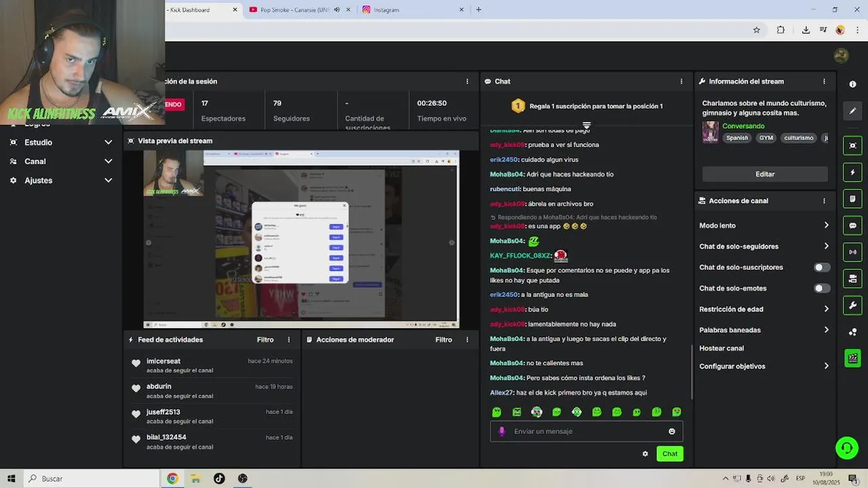Select the lightning bolt icon in right sidebar
This screenshot has height=488, width=868.
point(852,172)
